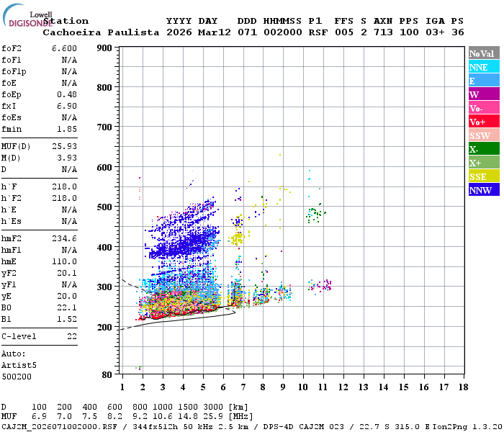This screenshot has width=504, height=432.
Task: Click the yE value 20.0
Action: coord(67,297)
